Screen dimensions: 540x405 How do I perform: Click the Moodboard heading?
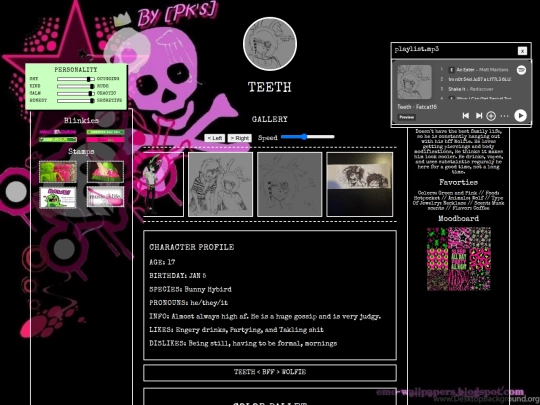pyautogui.click(x=458, y=218)
